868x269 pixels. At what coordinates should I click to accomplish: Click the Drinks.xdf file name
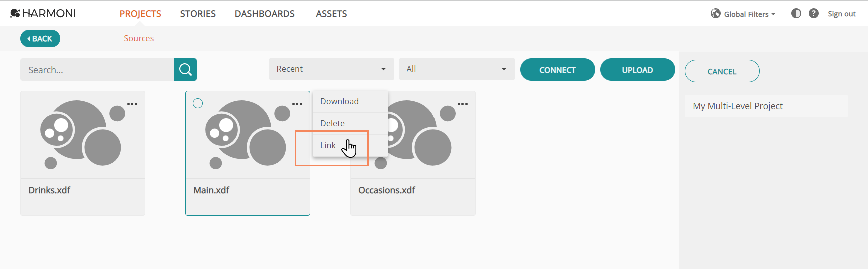click(x=49, y=190)
